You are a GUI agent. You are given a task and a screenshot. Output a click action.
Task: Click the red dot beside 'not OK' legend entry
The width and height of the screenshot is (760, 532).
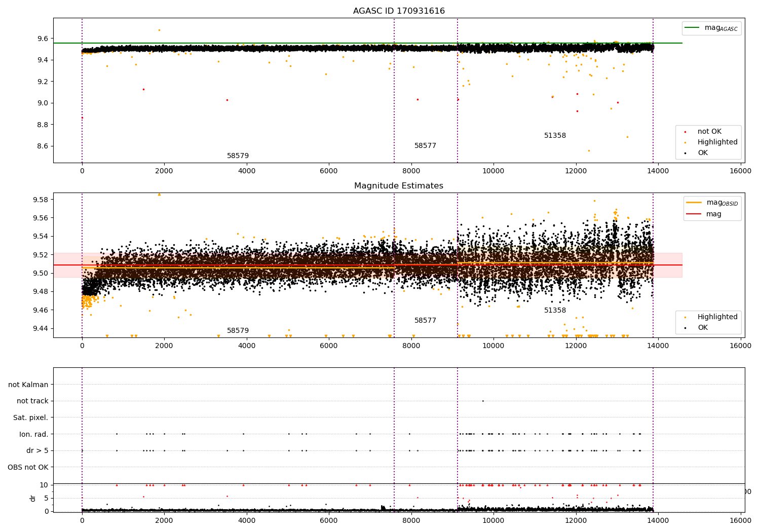click(x=685, y=132)
